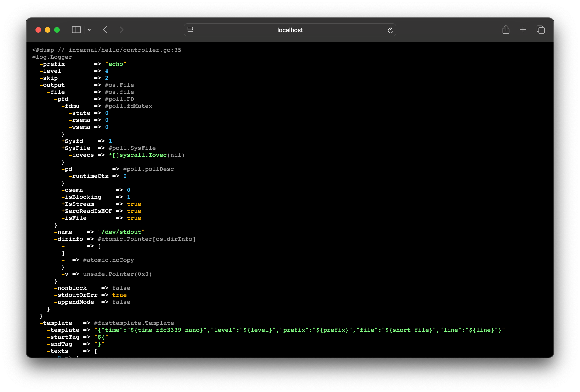Select the "/dev/stdout" name value
Viewport: 580px width, 392px height.
(121, 232)
